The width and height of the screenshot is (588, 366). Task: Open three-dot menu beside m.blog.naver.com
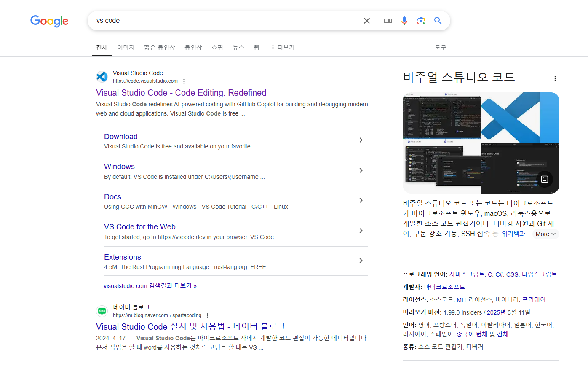(208, 316)
